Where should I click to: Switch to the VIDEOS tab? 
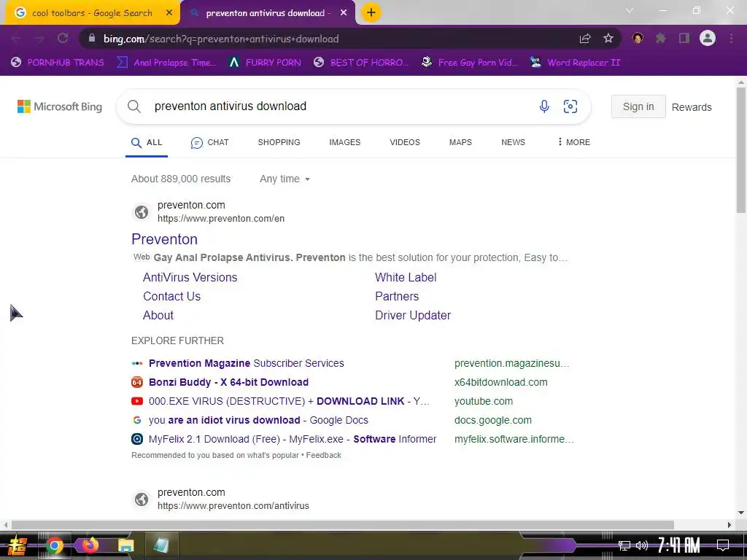[x=405, y=142]
